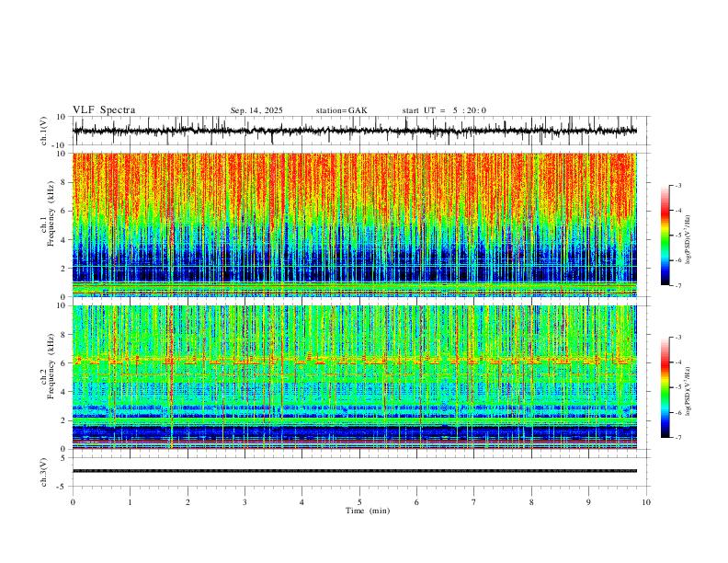Click the '-3' value on lower colorbar
The height and width of the screenshot is (563, 728).
tap(677, 338)
